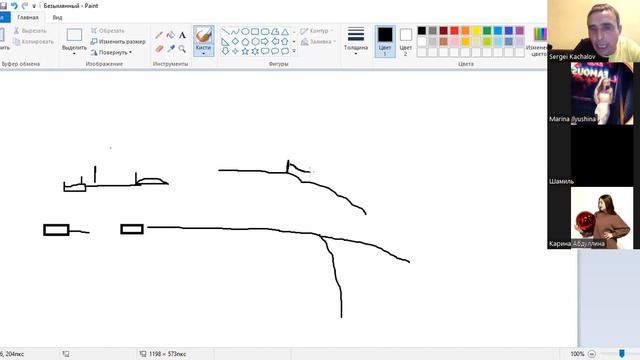The image size is (640, 360).
Task: Click the Вырезать cut button
Action: (x=30, y=31)
